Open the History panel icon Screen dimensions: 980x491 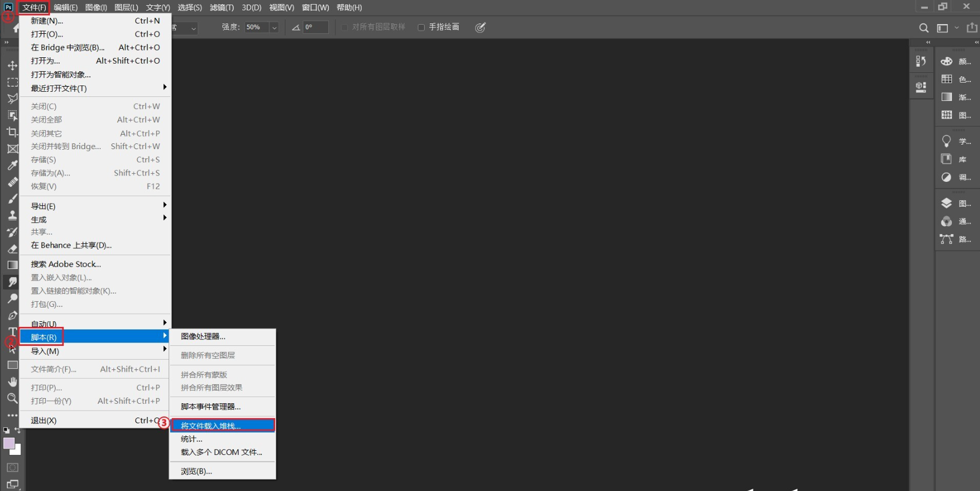(x=921, y=61)
